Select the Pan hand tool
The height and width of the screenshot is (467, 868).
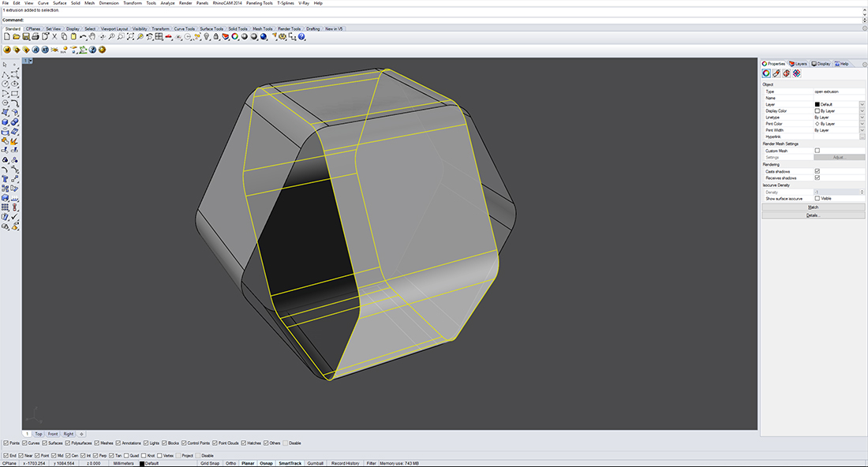pyautogui.click(x=92, y=36)
